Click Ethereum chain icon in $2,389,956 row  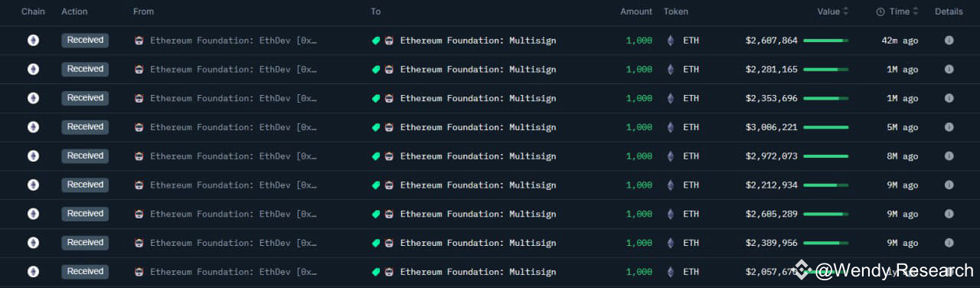point(33,243)
